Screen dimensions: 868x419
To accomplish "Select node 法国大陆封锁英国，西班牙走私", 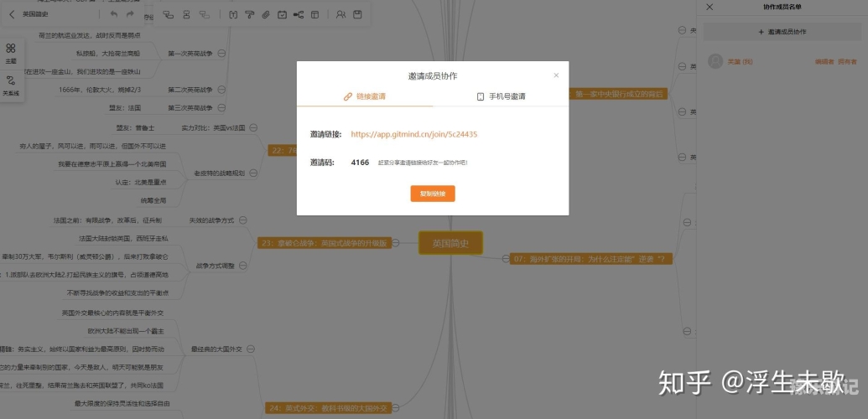I will pyautogui.click(x=123, y=239).
